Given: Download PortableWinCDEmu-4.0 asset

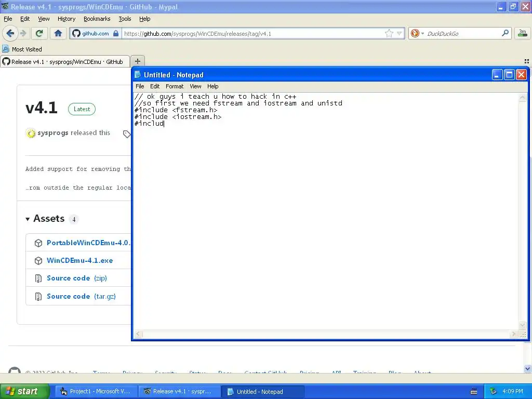Looking at the screenshot, I should pyautogui.click(x=88, y=243).
